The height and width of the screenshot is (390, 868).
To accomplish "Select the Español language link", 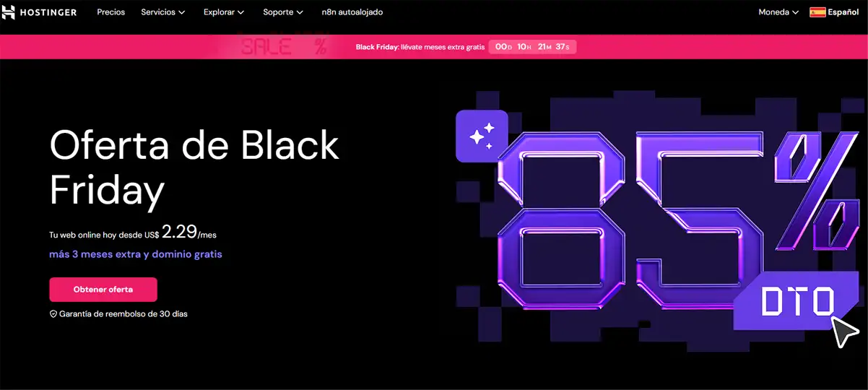I will click(843, 12).
